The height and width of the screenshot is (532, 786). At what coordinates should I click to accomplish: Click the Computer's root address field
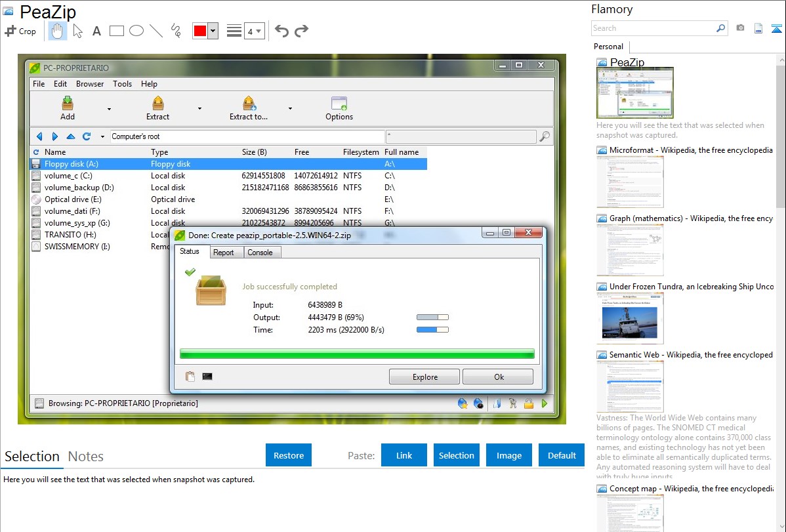247,136
